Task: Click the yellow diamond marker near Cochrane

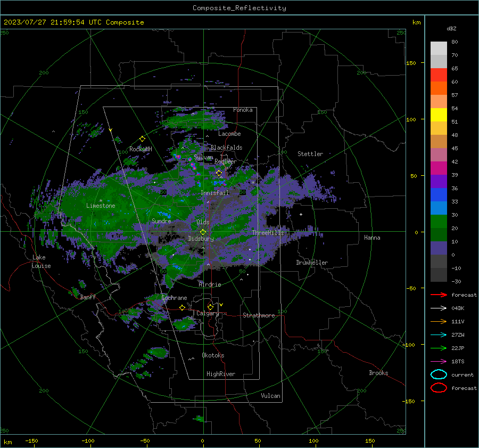Action: 183,308
